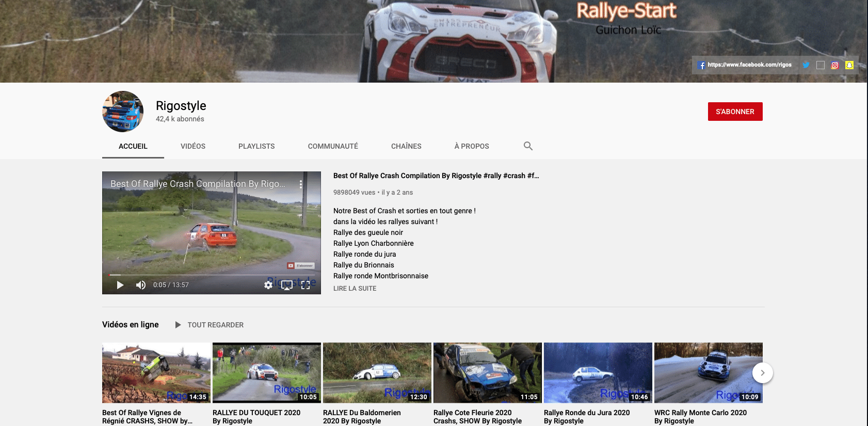The image size is (868, 426).
Task: Click title 'RALLYE Du Baldomerien 2020'
Action: point(362,417)
